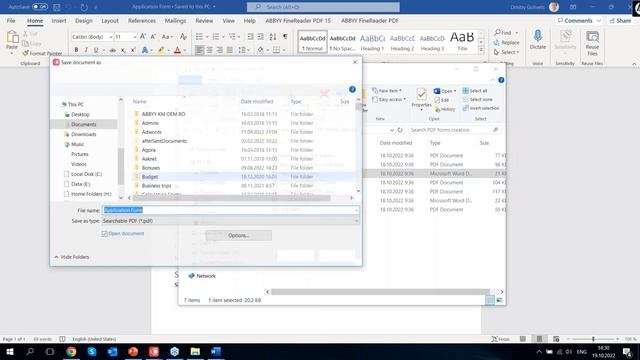Image resolution: width=640 pixels, height=360 pixels.
Task: Collapse the Word ribbon
Action: [634, 64]
